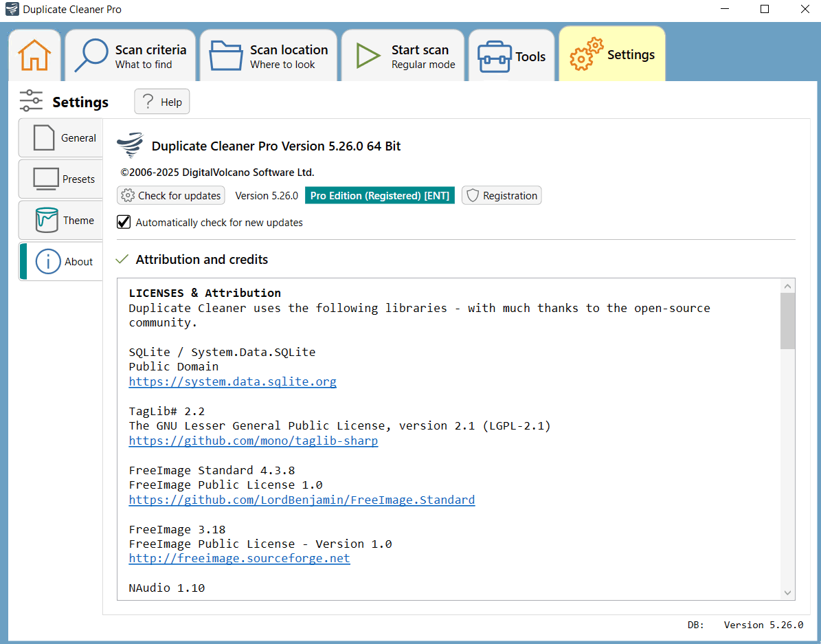The width and height of the screenshot is (821, 644).
Task: Click the LICENSES & Attribution heading
Action: pyautogui.click(x=205, y=293)
